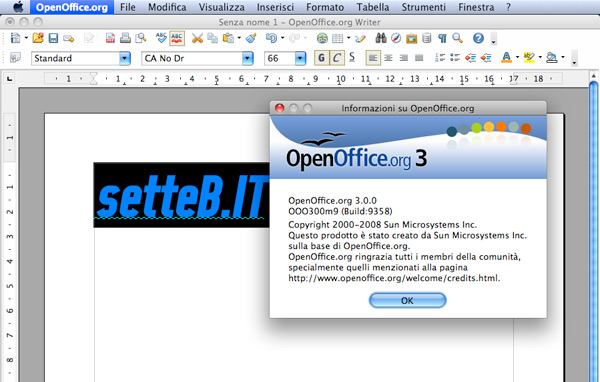Screen dimensions: 600x382
Task: Cut selection with scissors icon
Action: 197,38
